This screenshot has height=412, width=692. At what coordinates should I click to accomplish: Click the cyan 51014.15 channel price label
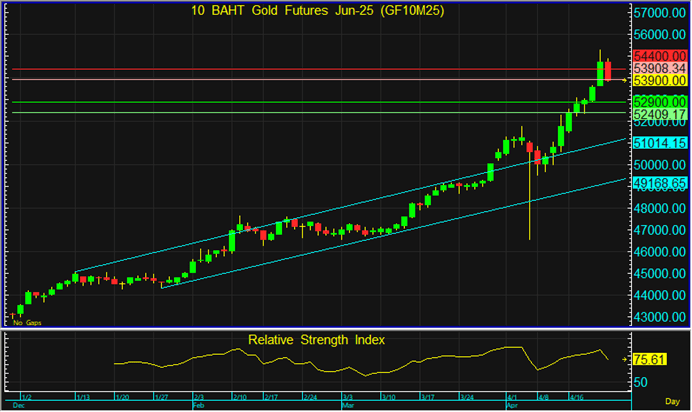coord(658,144)
